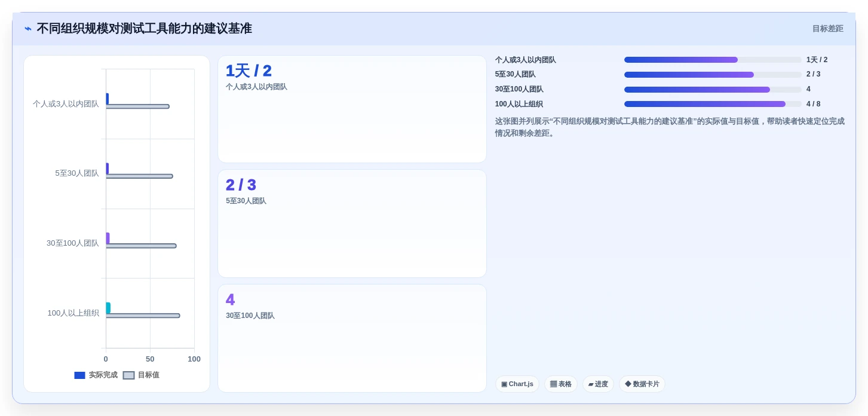Screen dimensions: 868x416
Task: Click the chart y-axis label 5至30人团队
Action: point(77,173)
